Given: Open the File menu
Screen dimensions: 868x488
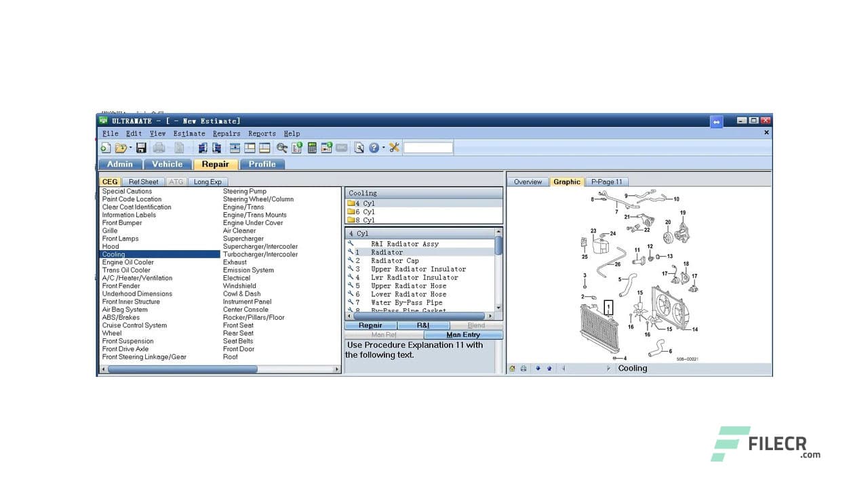Looking at the screenshot, I should 110,134.
